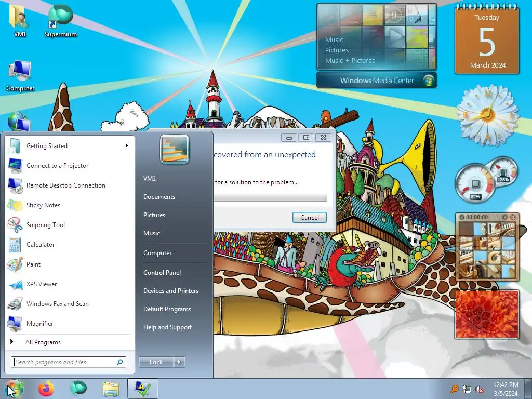This screenshot has width=532, height=399.
Task: Launch the Snipping Tool scissors icon
Action: click(x=15, y=225)
